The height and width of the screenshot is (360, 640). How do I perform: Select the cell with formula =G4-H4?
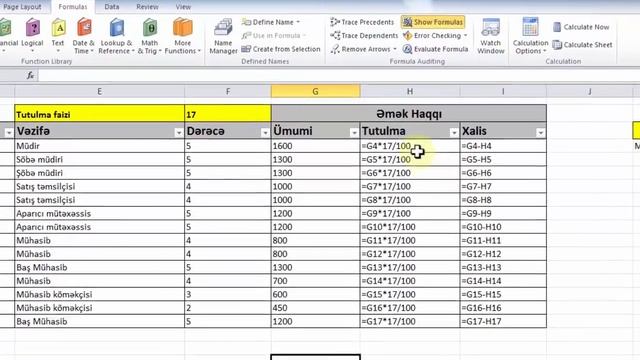click(503, 146)
